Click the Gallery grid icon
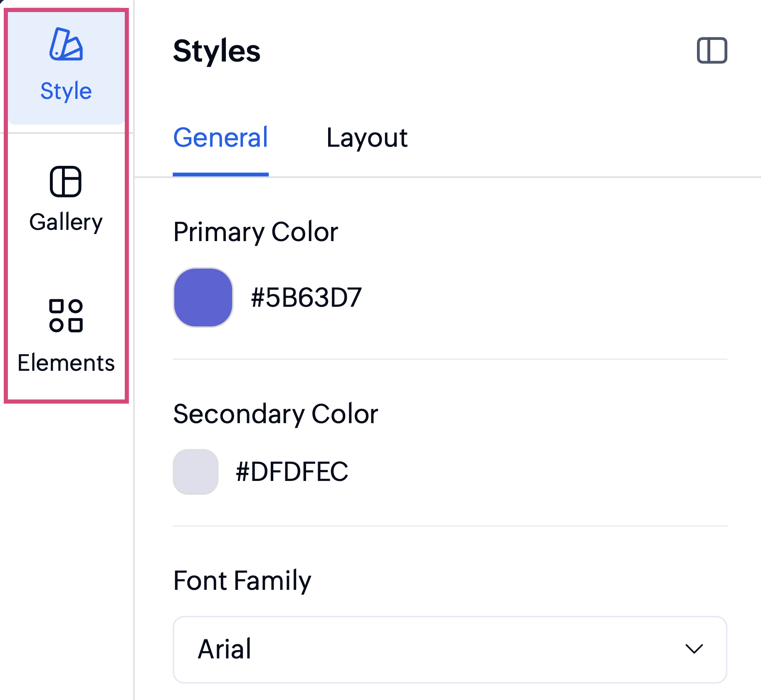The image size is (761, 700). click(66, 181)
